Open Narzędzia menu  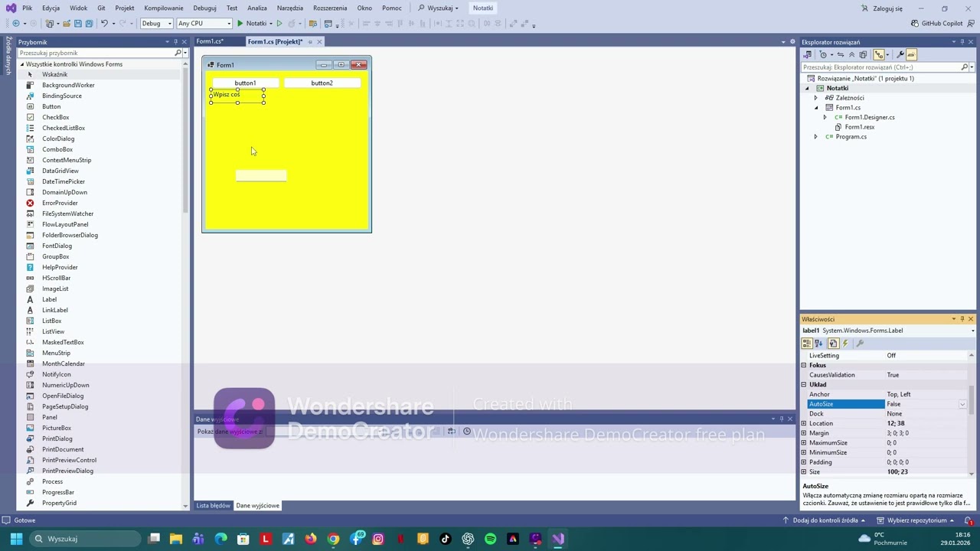pyautogui.click(x=290, y=8)
